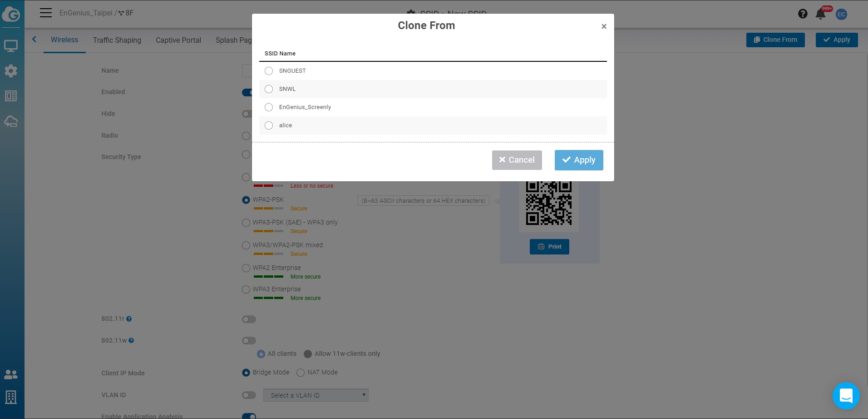Expand the Select a VLAN ID dropdown
Screen dimensions: 868x419
pos(316,395)
